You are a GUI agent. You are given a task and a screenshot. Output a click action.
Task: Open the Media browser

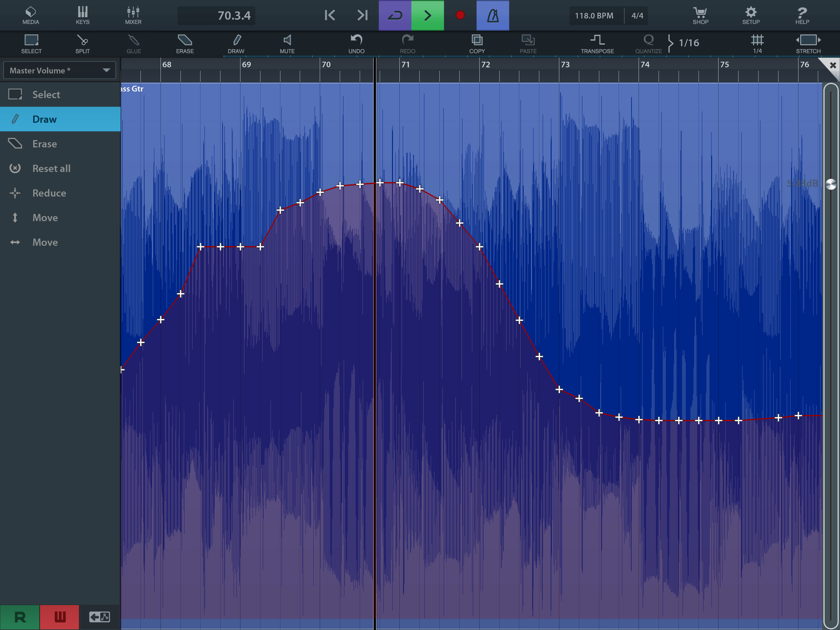30,15
